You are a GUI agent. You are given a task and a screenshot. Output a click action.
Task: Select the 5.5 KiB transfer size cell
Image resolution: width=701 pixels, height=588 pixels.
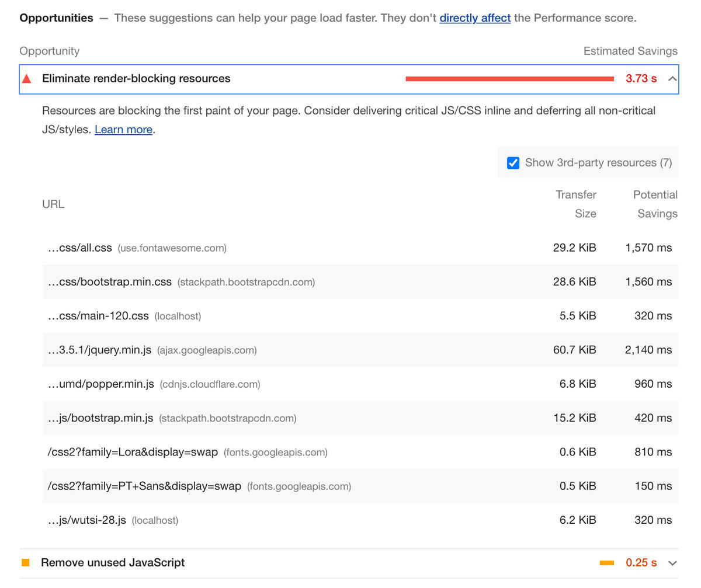tap(578, 316)
